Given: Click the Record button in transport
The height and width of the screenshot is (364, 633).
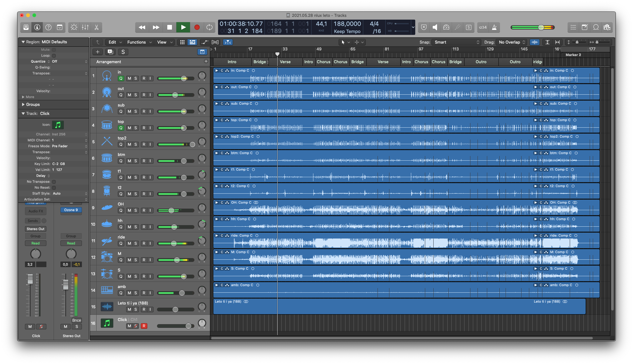Looking at the screenshot, I should (197, 27).
